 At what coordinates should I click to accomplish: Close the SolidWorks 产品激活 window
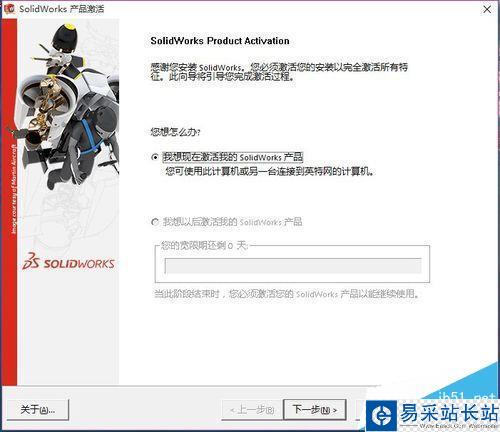point(487,9)
